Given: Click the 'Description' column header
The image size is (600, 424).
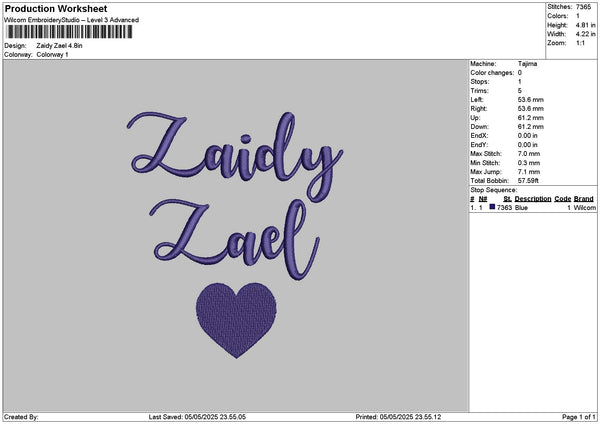Looking at the screenshot, I should click(533, 199).
